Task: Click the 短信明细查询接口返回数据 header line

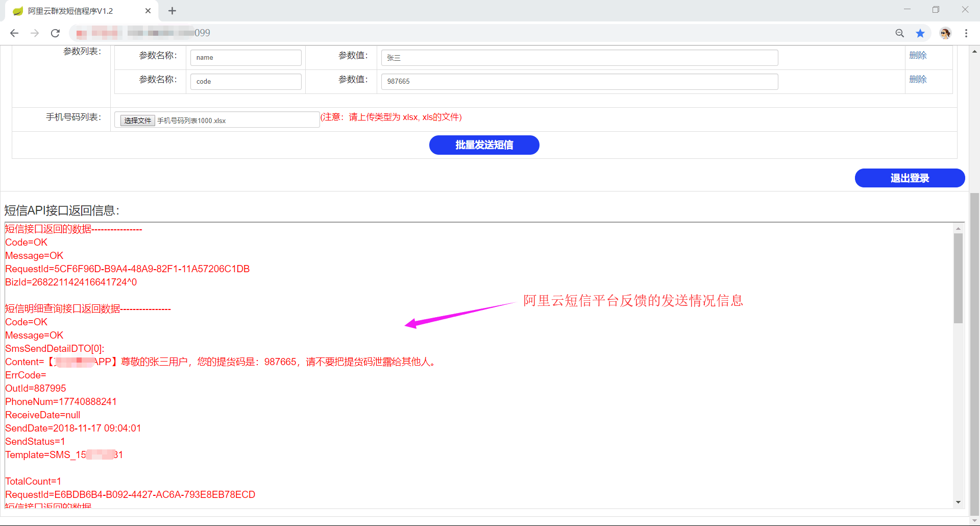Action: click(x=88, y=309)
